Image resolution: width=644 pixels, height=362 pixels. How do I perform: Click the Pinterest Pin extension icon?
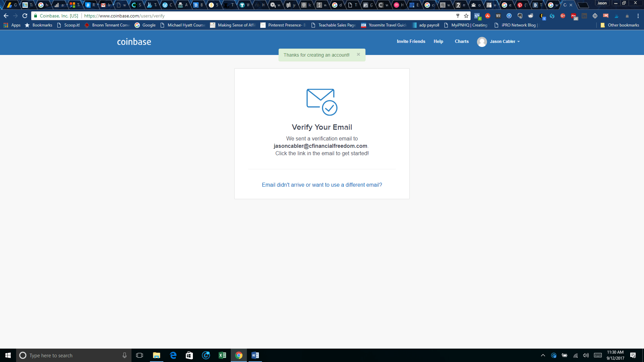(574, 16)
